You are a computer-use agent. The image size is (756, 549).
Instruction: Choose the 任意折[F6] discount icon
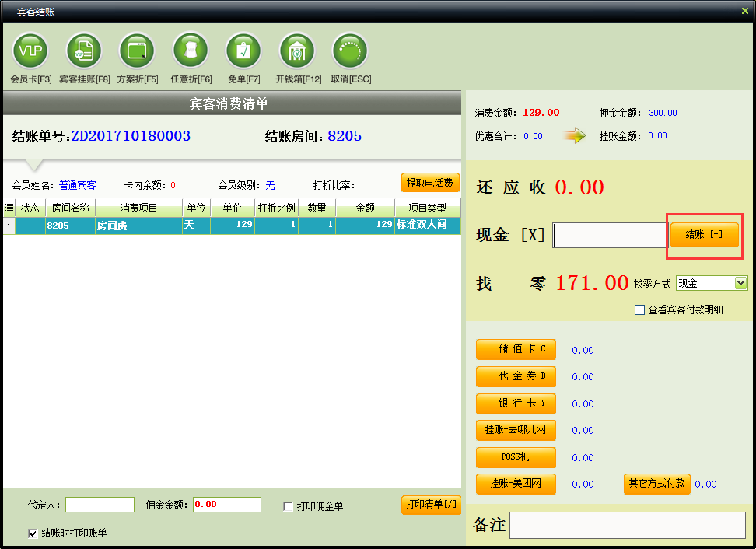[x=191, y=51]
